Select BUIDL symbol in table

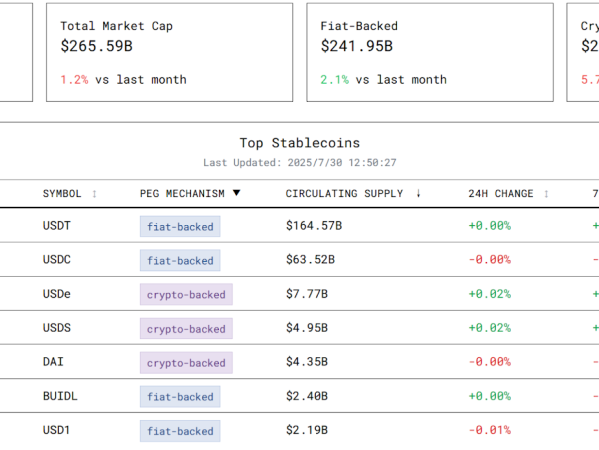(x=60, y=396)
